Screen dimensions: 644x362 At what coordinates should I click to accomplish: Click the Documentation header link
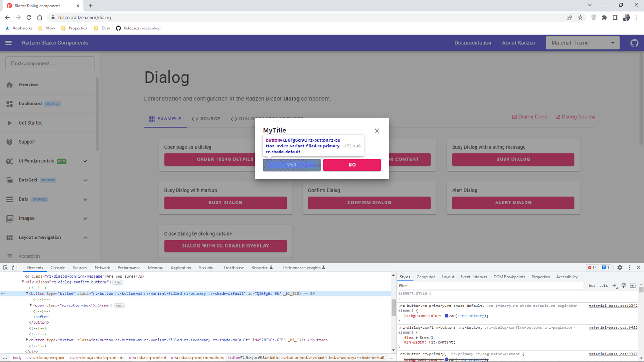click(x=473, y=43)
